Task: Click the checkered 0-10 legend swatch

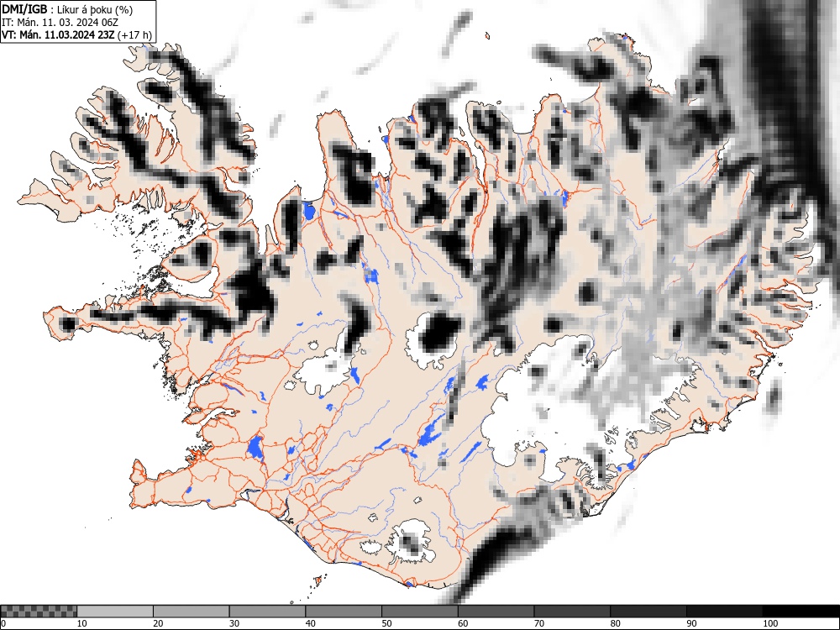Action: pos(39,612)
